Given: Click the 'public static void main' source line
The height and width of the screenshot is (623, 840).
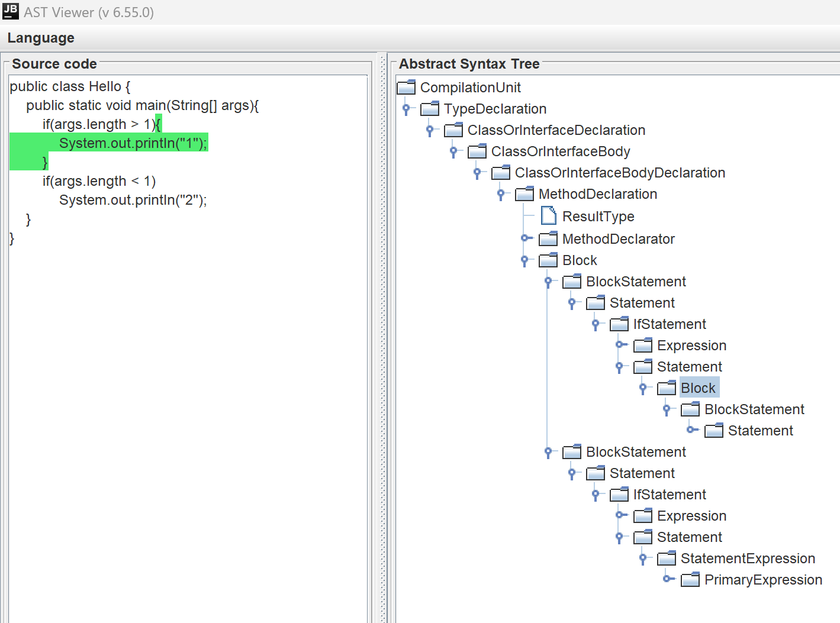Looking at the screenshot, I should (143, 105).
